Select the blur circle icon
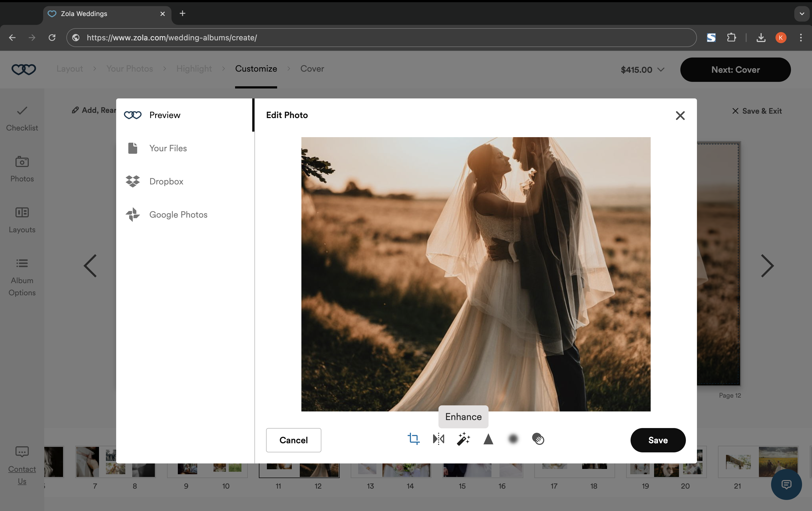 (513, 439)
